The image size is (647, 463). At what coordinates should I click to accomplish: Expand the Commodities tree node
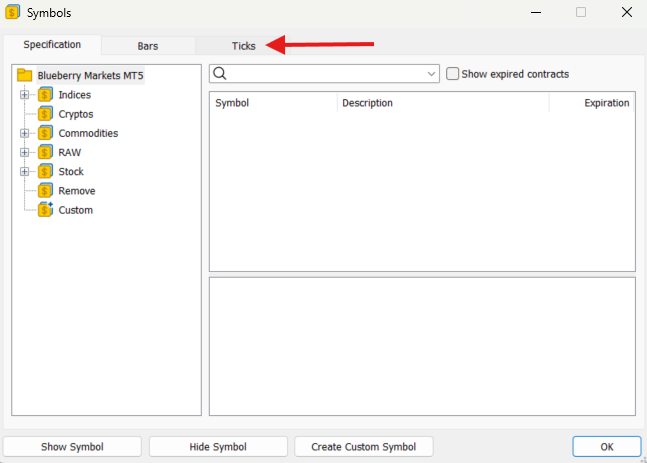pyautogui.click(x=25, y=133)
